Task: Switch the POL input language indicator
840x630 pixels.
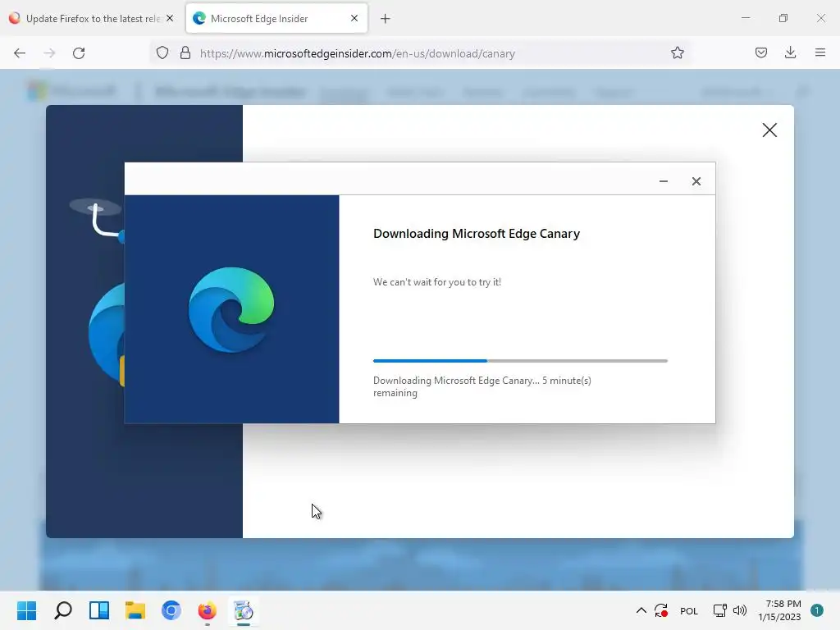Action: pos(689,610)
